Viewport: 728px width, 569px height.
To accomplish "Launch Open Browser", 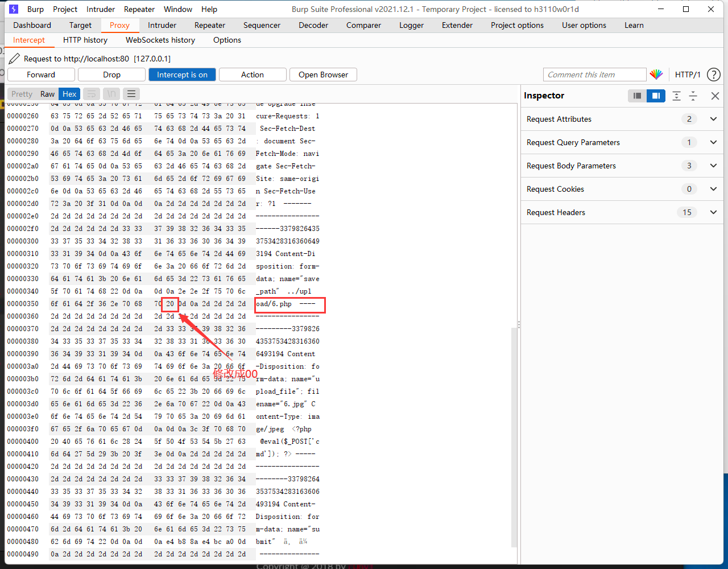I will pyautogui.click(x=323, y=75).
